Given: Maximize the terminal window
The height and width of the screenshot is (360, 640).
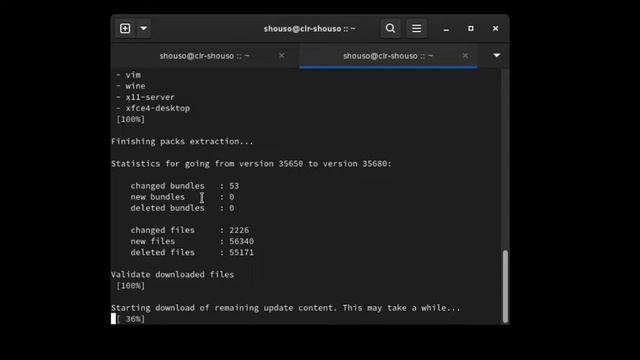Looking at the screenshot, I should coord(471,29).
